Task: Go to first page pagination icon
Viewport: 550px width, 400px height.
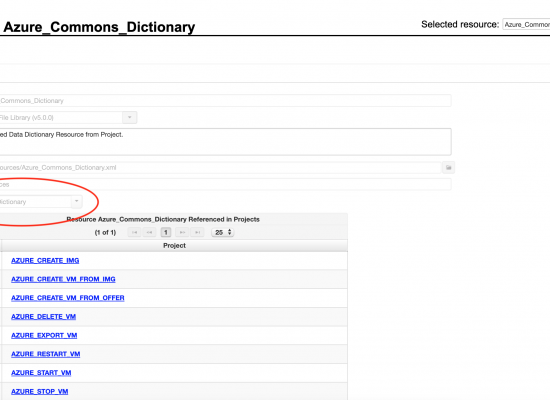Action: point(135,232)
